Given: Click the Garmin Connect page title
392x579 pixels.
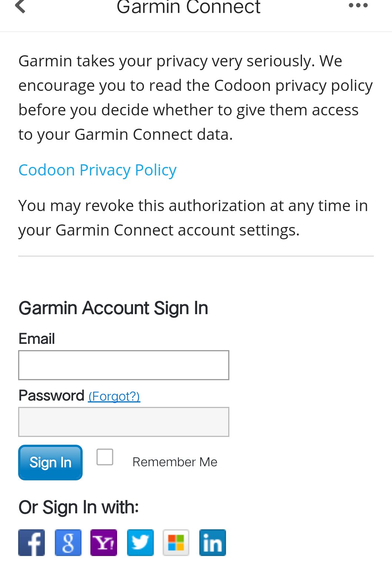Looking at the screenshot, I should 188,7.
